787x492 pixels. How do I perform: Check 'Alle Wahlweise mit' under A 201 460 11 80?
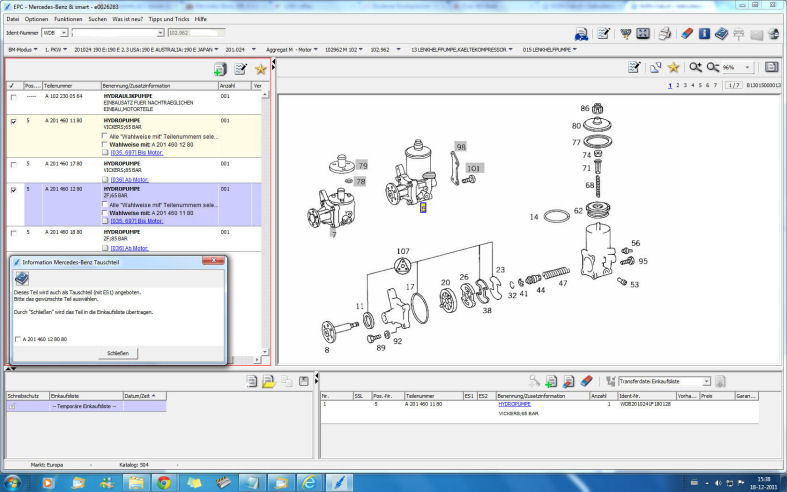pos(105,136)
